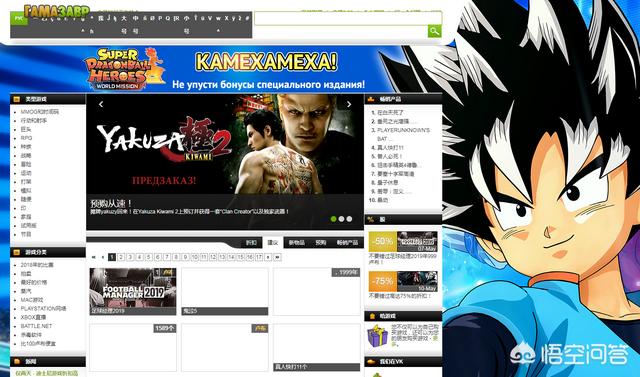Open page 17 of the pagination
This screenshot has width=640, height=377.
click(259, 257)
